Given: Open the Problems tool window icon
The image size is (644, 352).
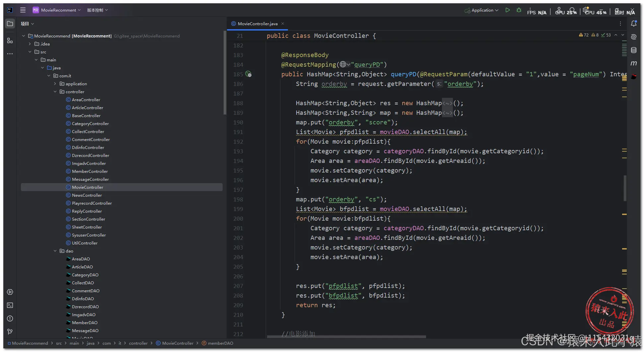Looking at the screenshot, I should click(10, 318).
